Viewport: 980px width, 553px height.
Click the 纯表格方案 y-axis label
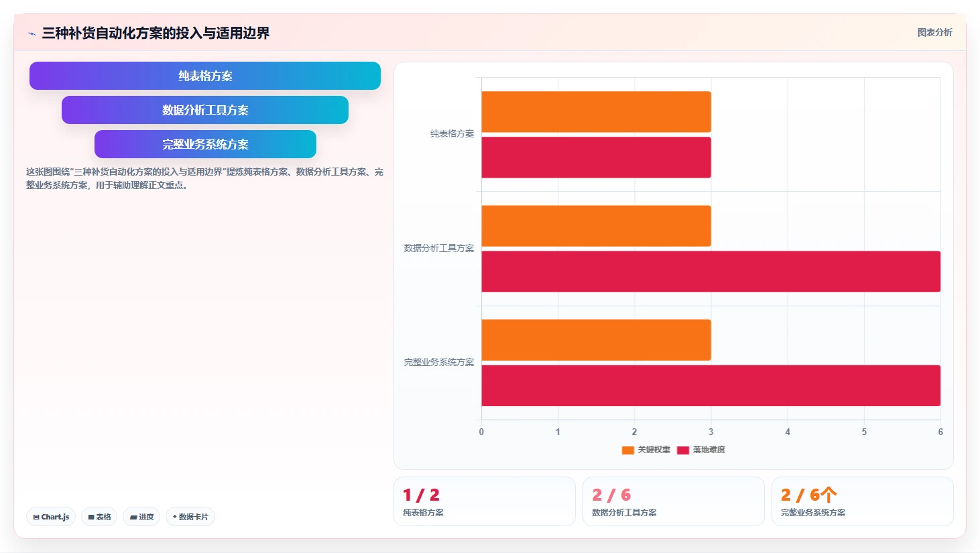click(x=452, y=134)
